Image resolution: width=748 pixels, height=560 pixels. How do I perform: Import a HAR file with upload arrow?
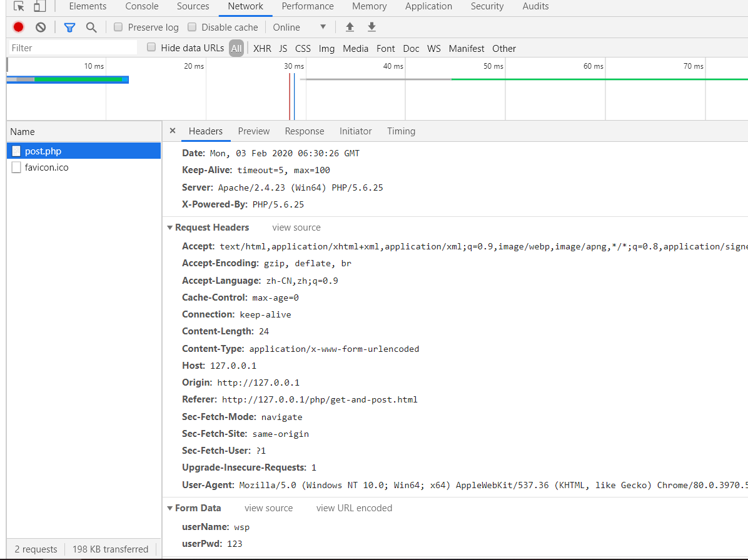pos(350,27)
